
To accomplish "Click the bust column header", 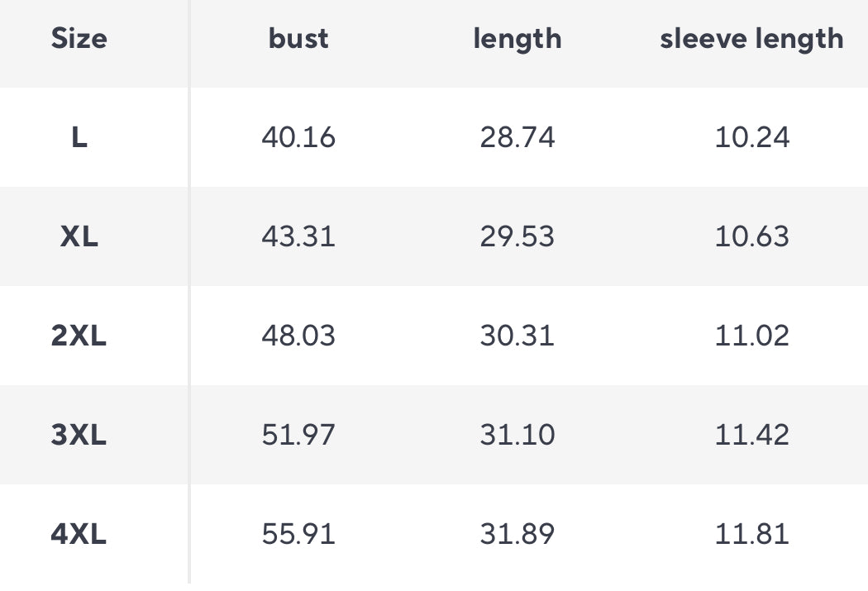I will (x=298, y=39).
